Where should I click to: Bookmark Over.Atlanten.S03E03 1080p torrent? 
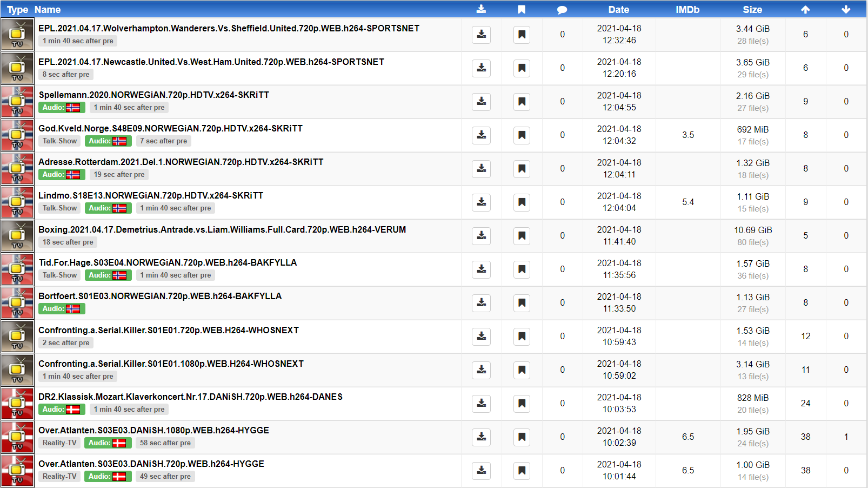[522, 437]
